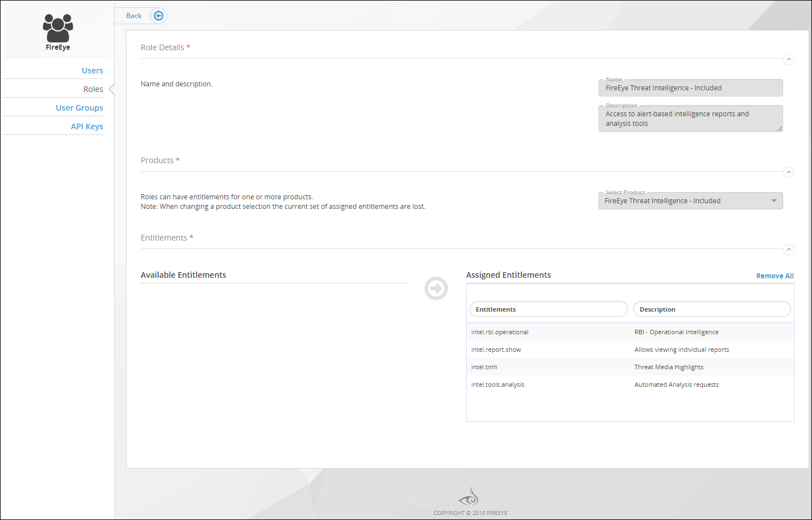Click 'Automated Analysis requests' description

[x=676, y=384]
